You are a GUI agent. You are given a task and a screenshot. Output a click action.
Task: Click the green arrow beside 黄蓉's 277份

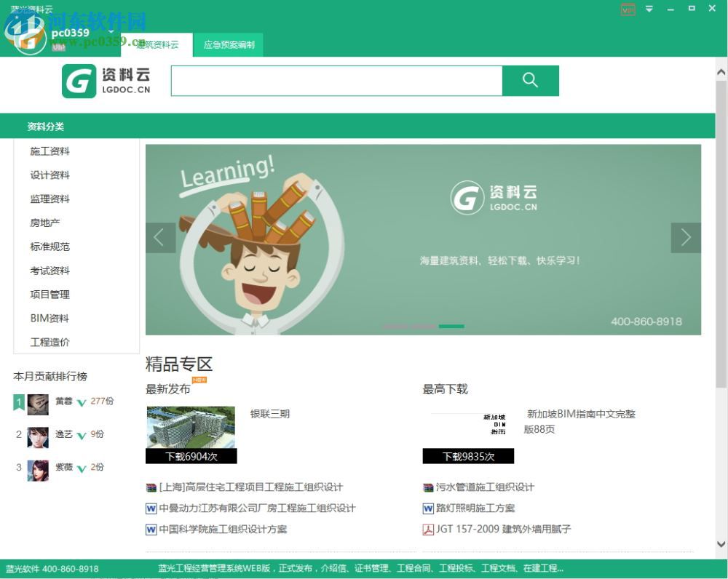(81, 401)
